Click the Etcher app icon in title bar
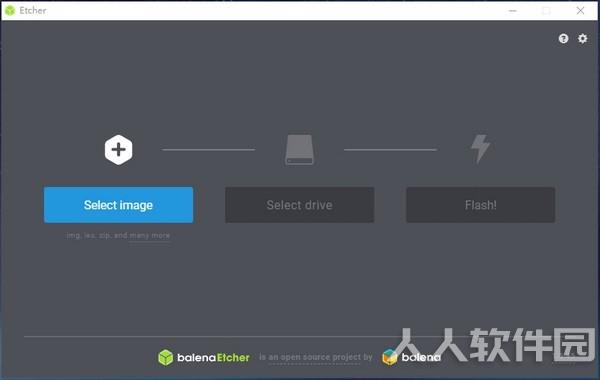600x380 pixels. (10, 10)
